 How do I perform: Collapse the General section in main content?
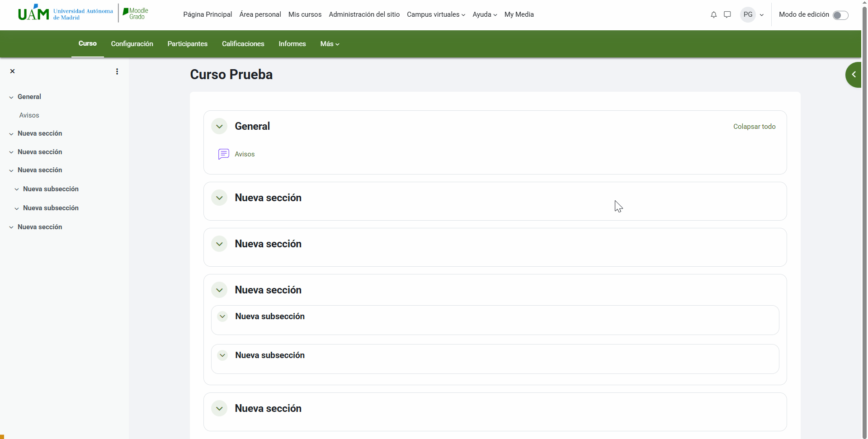tap(219, 127)
